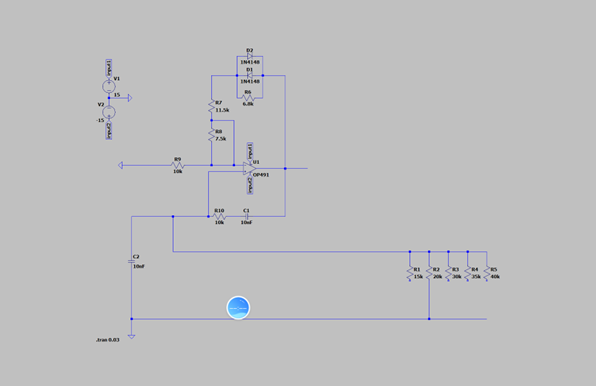The image size is (596, 386).
Task: Select the R1 15k resistor
Action: click(410, 274)
